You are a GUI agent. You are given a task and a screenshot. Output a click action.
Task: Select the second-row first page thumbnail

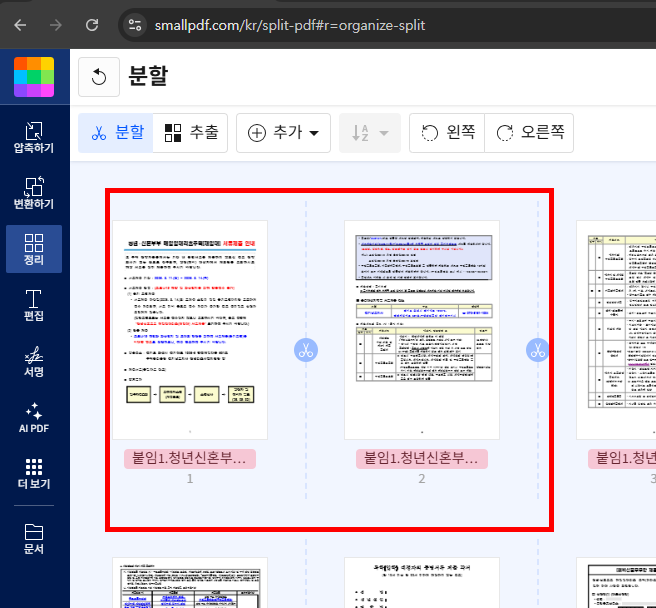click(190, 582)
